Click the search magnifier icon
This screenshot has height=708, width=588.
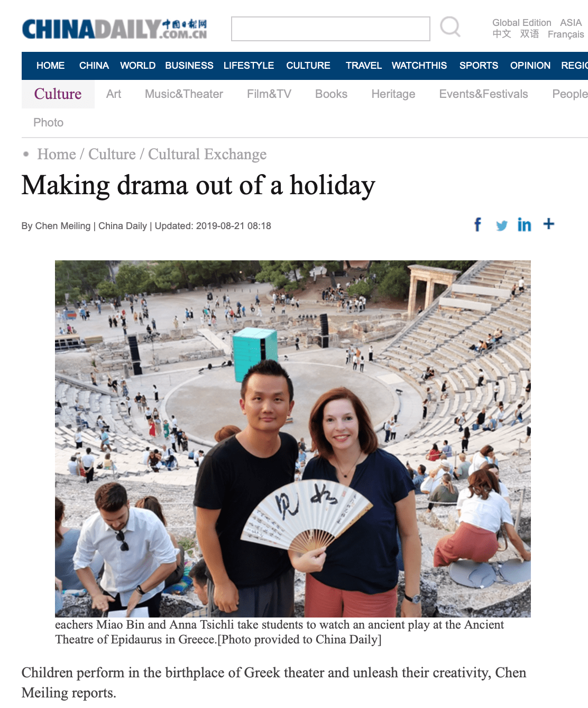coord(451,26)
